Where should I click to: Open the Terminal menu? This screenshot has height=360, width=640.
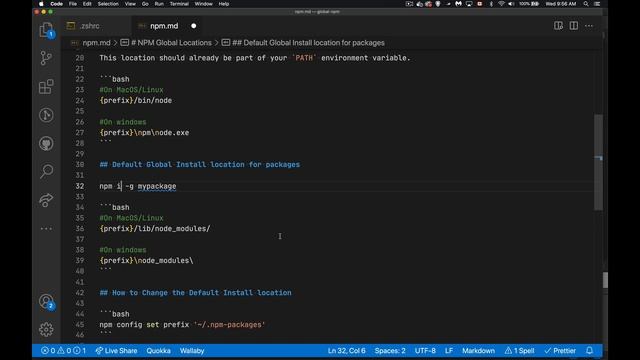[179, 4]
